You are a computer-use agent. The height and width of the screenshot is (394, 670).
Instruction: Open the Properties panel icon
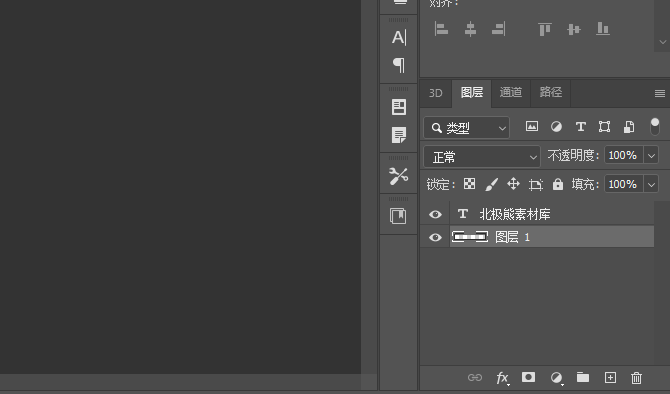point(399,107)
